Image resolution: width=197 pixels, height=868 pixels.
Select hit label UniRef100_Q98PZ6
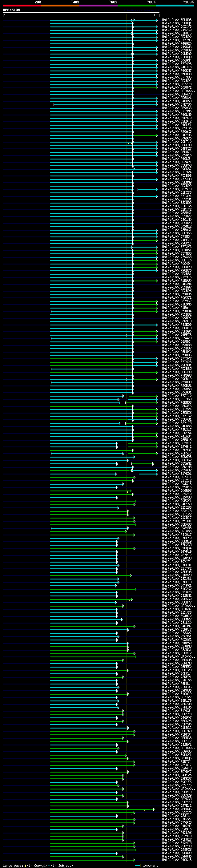click(x=177, y=850)
